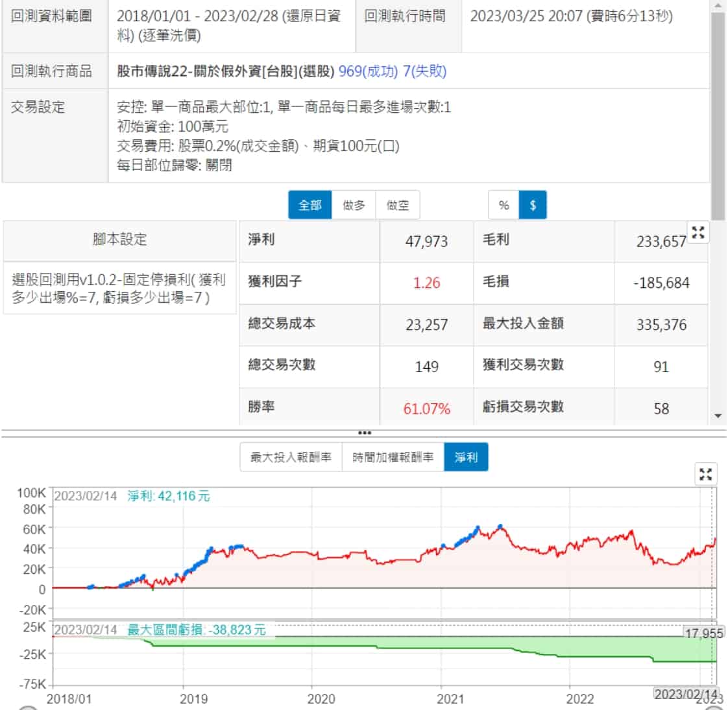Click the red 61.07% win rate value

[x=426, y=408]
